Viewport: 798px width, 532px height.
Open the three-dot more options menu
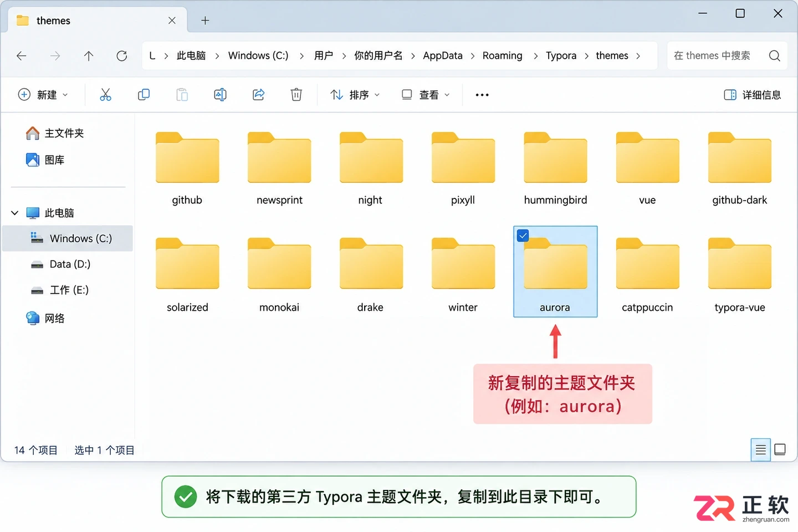[482, 95]
